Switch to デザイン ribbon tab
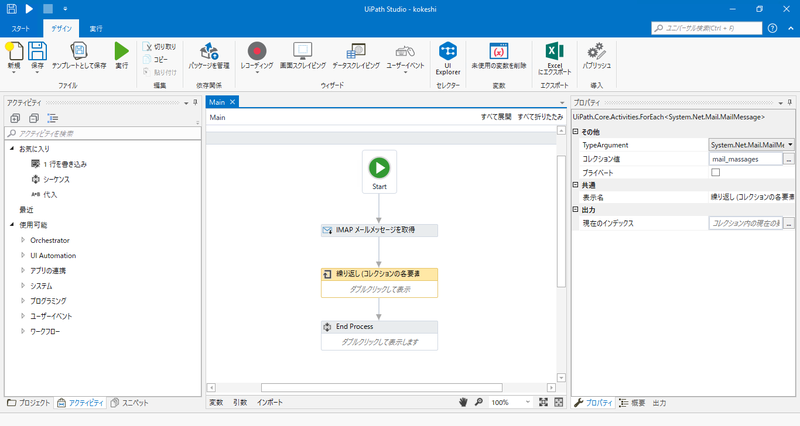This screenshot has width=800, height=426. (61, 29)
